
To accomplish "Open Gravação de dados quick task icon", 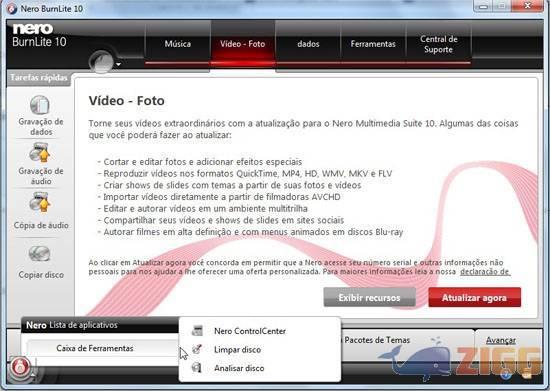I will (x=40, y=105).
